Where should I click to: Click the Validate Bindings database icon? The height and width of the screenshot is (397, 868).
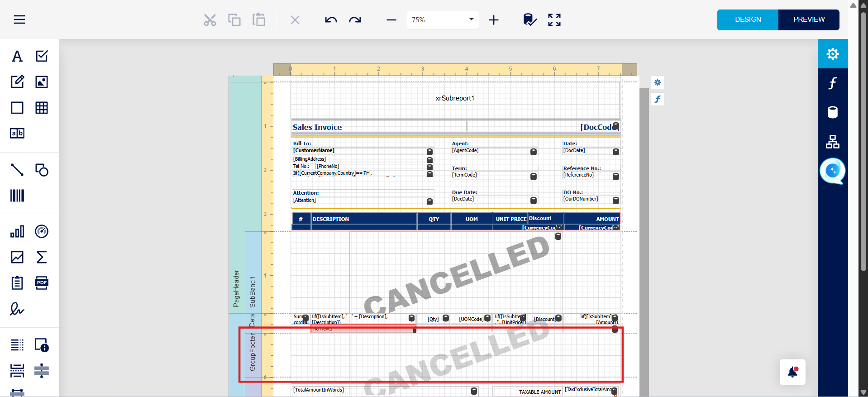[x=529, y=20]
